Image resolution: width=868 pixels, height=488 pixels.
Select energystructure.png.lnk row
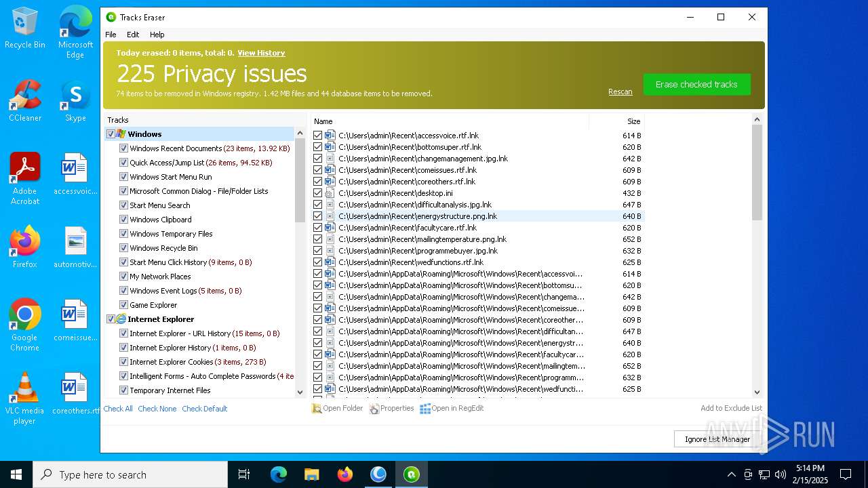click(477, 216)
